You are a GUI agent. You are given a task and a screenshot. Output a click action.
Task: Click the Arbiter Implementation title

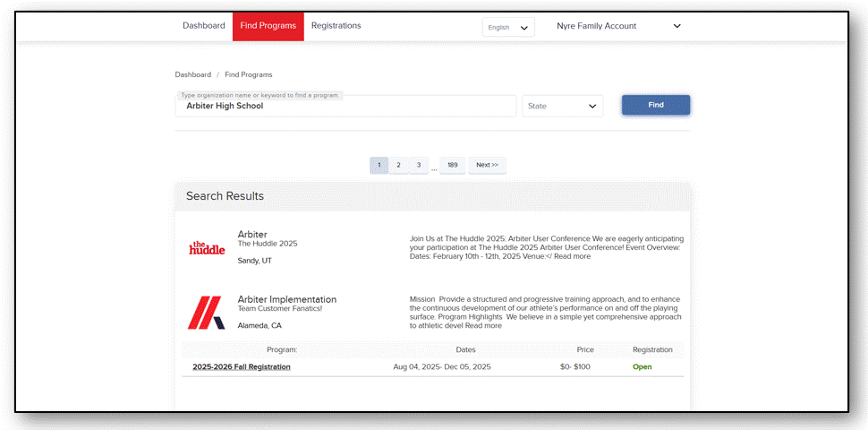point(286,299)
